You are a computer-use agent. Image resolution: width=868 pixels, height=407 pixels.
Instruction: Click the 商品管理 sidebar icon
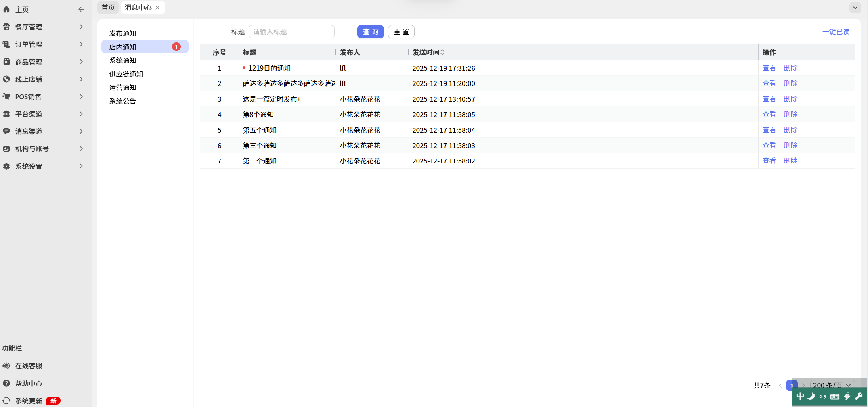6,62
